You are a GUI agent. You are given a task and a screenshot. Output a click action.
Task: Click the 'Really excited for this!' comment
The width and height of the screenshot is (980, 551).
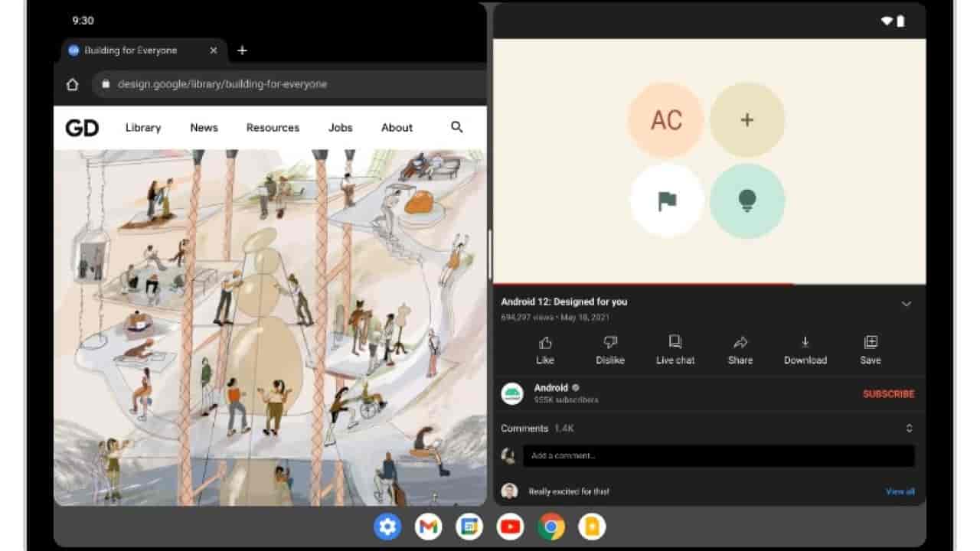tap(569, 491)
